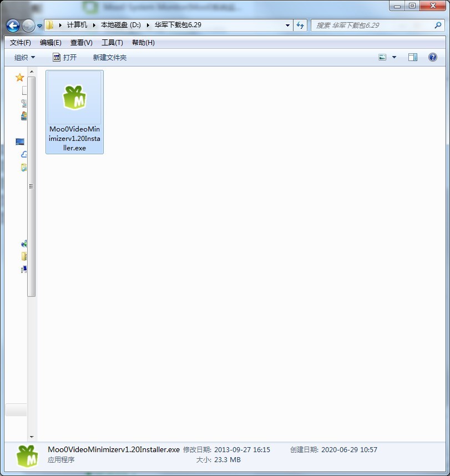Open the views dropdown arrow on the toolbar
The height and width of the screenshot is (476, 450).
coord(394,57)
